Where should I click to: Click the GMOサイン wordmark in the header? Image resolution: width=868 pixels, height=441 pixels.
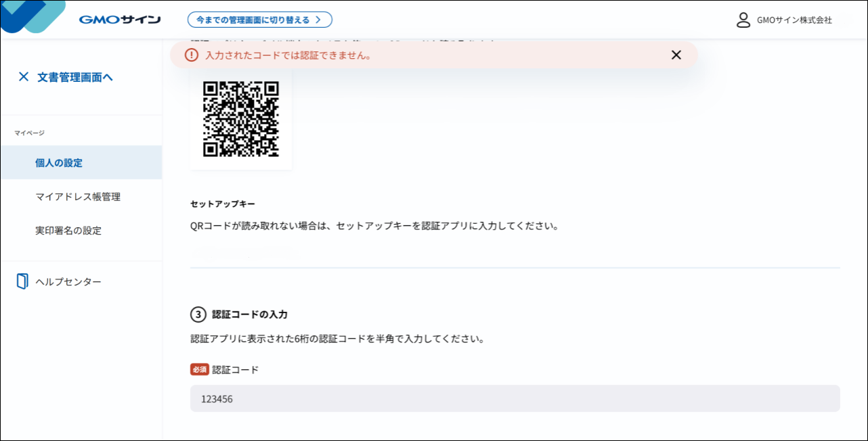[120, 20]
